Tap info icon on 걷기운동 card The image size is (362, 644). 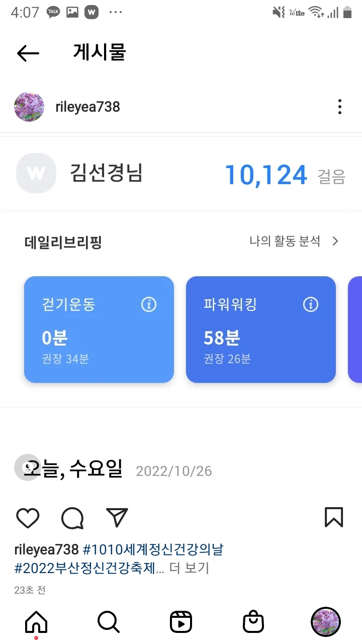point(149,304)
